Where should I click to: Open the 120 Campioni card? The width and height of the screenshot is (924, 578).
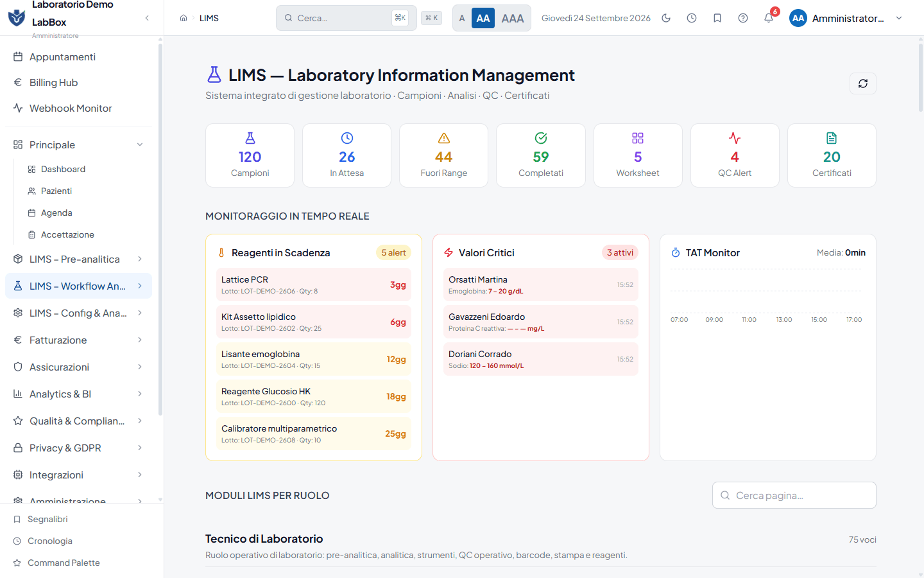250,155
